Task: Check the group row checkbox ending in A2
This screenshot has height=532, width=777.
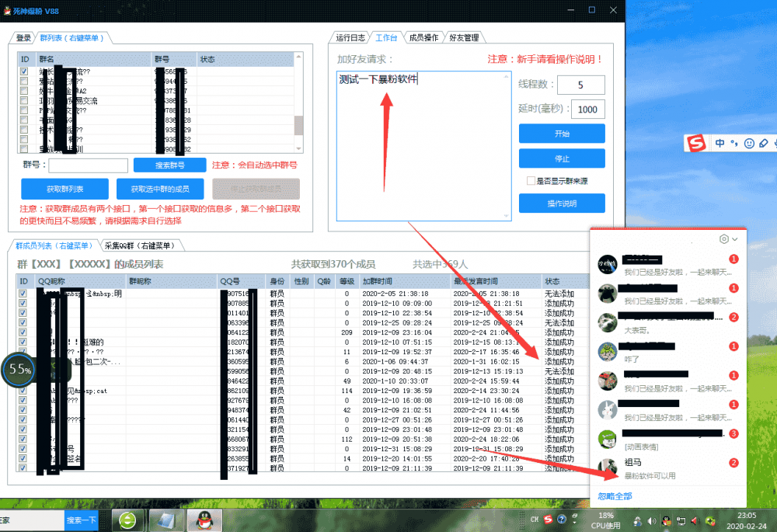Action: 24,91
